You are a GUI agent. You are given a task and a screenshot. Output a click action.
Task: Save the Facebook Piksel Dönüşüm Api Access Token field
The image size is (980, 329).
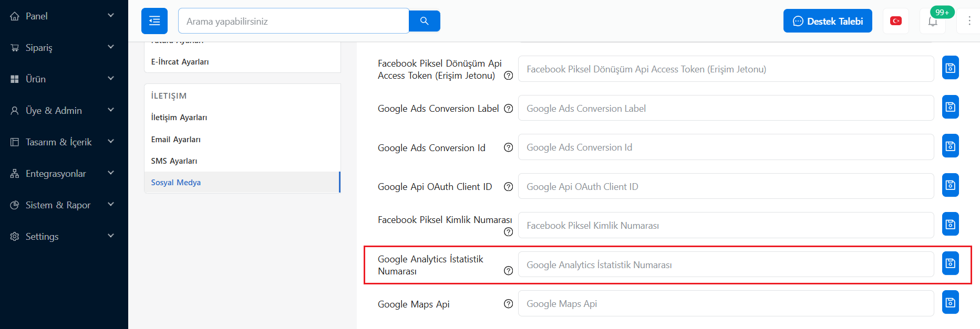(951, 68)
